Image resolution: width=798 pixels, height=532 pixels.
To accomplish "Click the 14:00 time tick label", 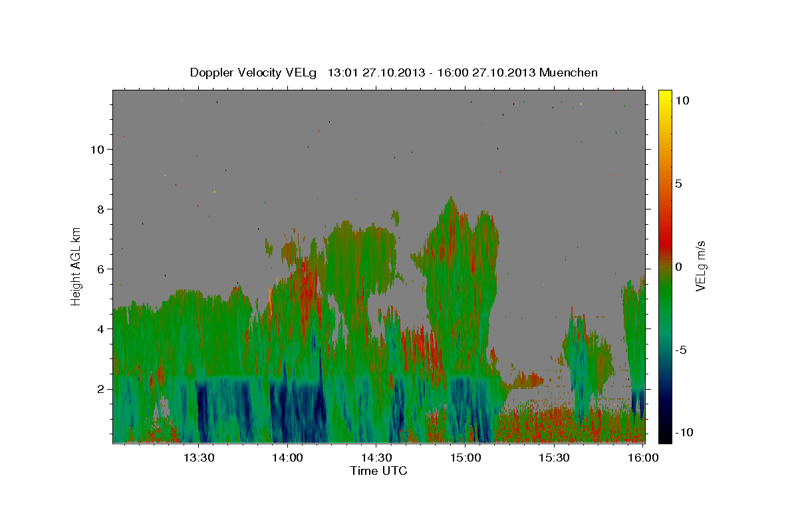I will coord(287,458).
